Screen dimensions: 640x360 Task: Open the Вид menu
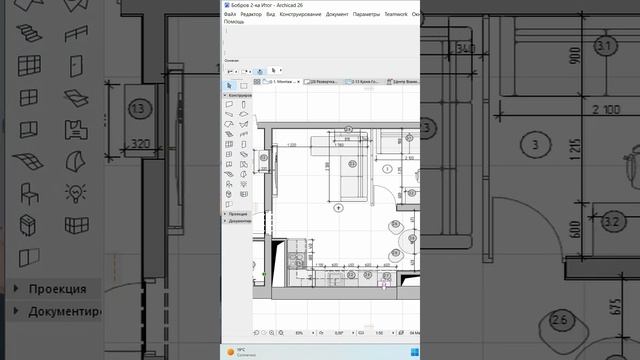pos(271,14)
